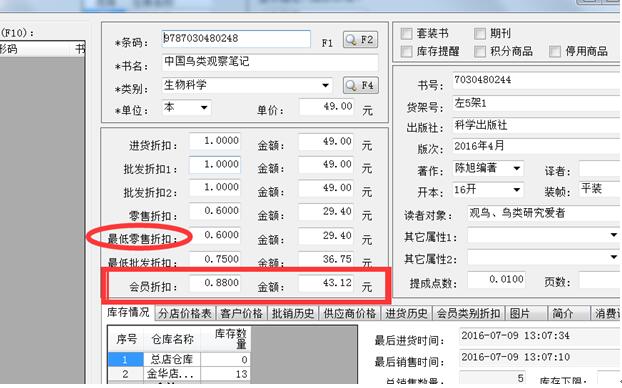Click the 货架号 field showing 左5架1
Viewport: 622px width, 388px height.
[x=536, y=103]
